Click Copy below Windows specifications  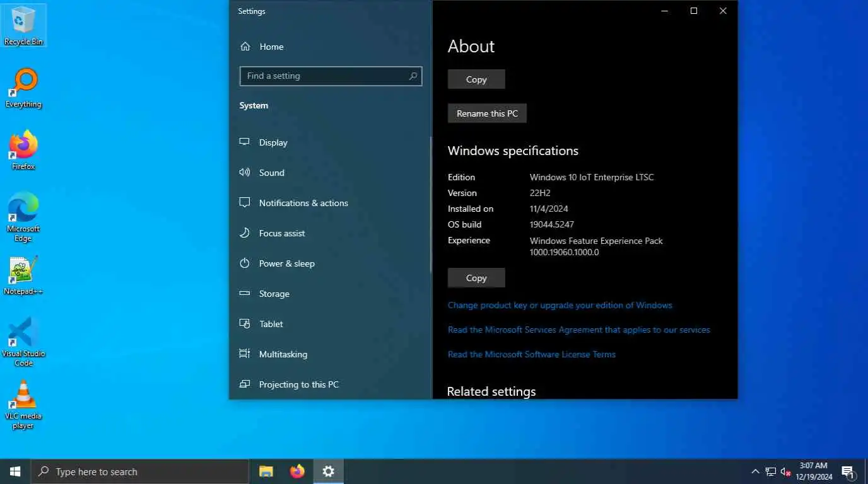click(476, 278)
